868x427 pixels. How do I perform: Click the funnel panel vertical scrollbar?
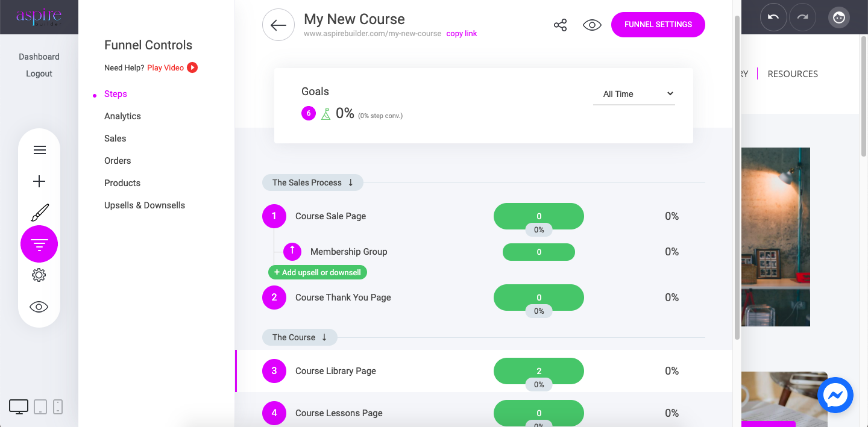[x=737, y=177]
